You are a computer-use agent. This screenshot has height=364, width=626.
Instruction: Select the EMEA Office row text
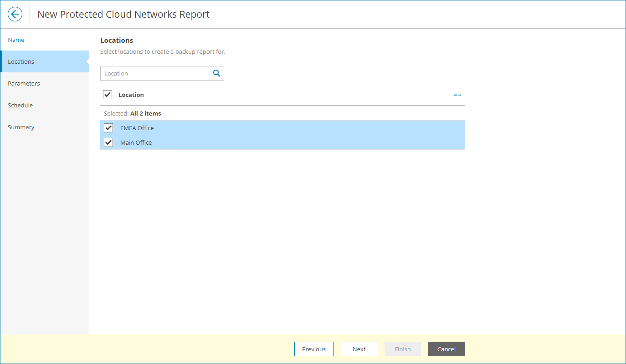pos(137,128)
